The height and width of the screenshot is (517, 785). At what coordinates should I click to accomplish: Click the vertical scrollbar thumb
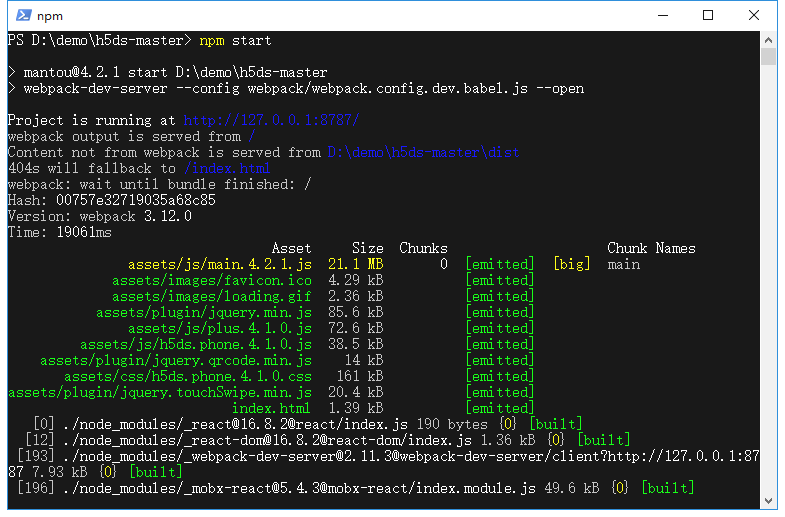(768, 57)
